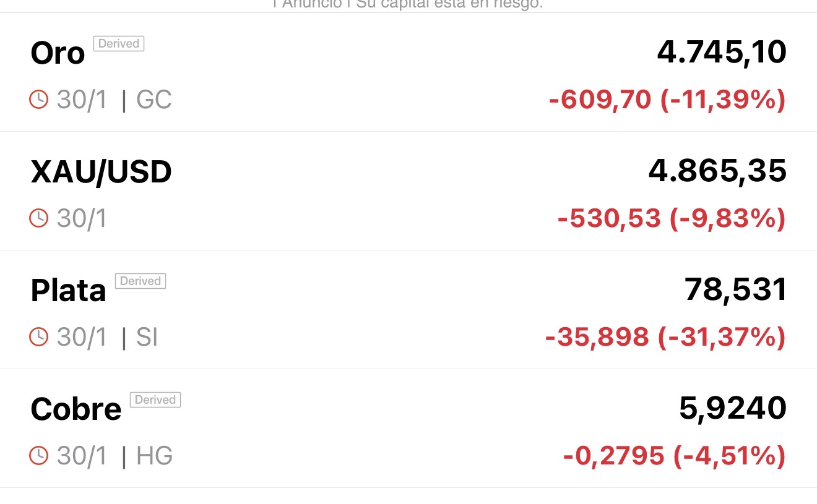817x504 pixels.
Task: Select the Cobre price 5,9240
Action: (x=733, y=408)
